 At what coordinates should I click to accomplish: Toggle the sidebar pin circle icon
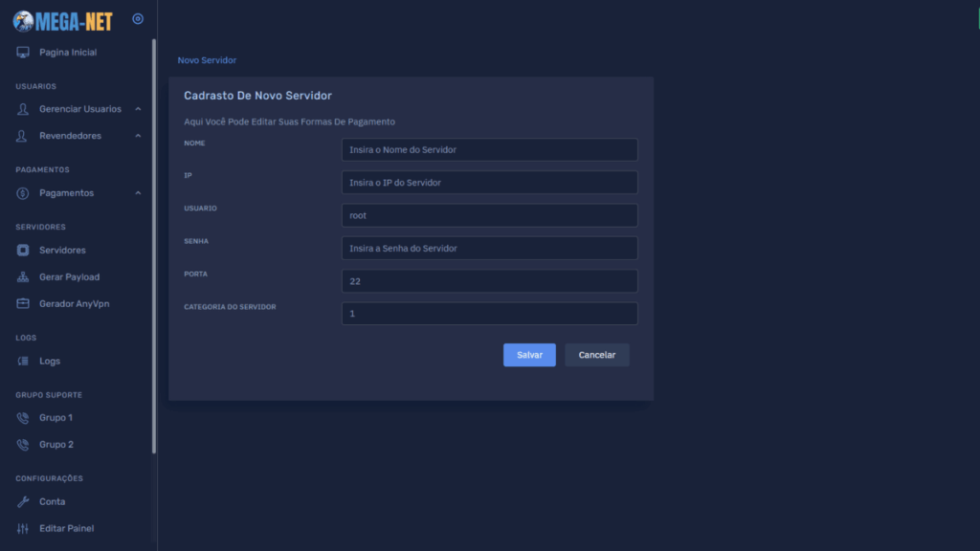click(x=138, y=19)
